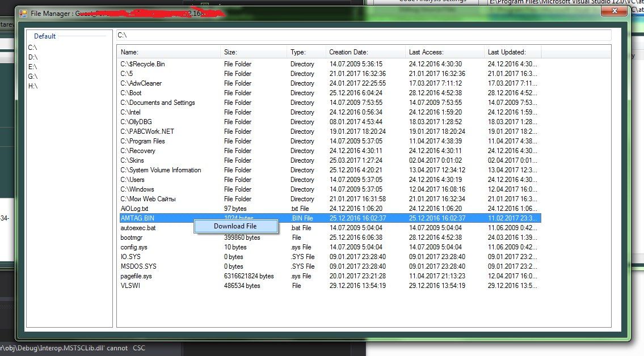This screenshot has height=356, width=644.
Task: Select the C:\ drive in Default list
Action: tap(33, 48)
